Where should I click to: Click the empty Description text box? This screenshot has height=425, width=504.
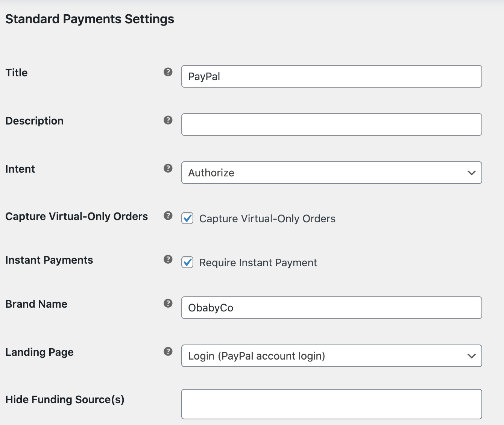331,124
